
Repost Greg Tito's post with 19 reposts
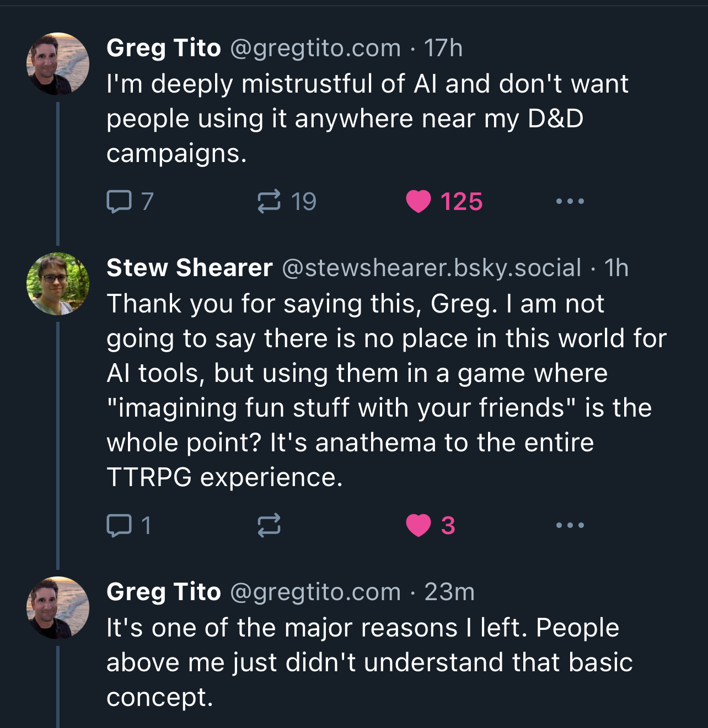click(x=269, y=201)
